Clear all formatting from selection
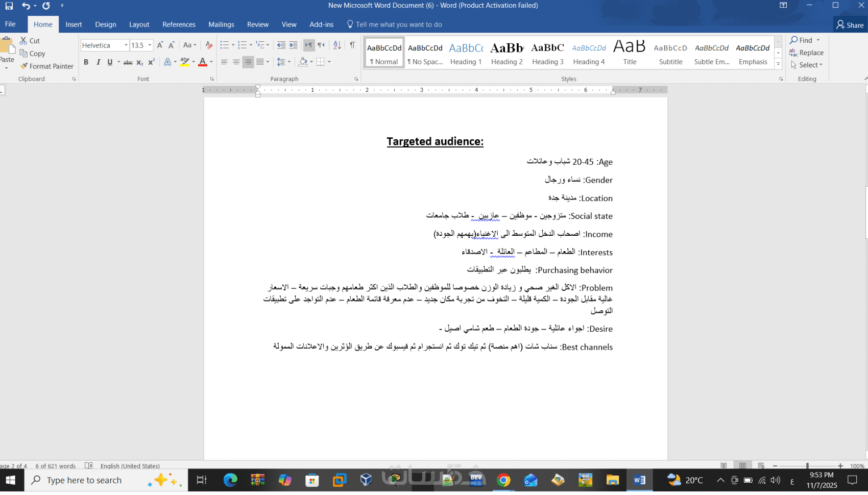 pos(209,45)
